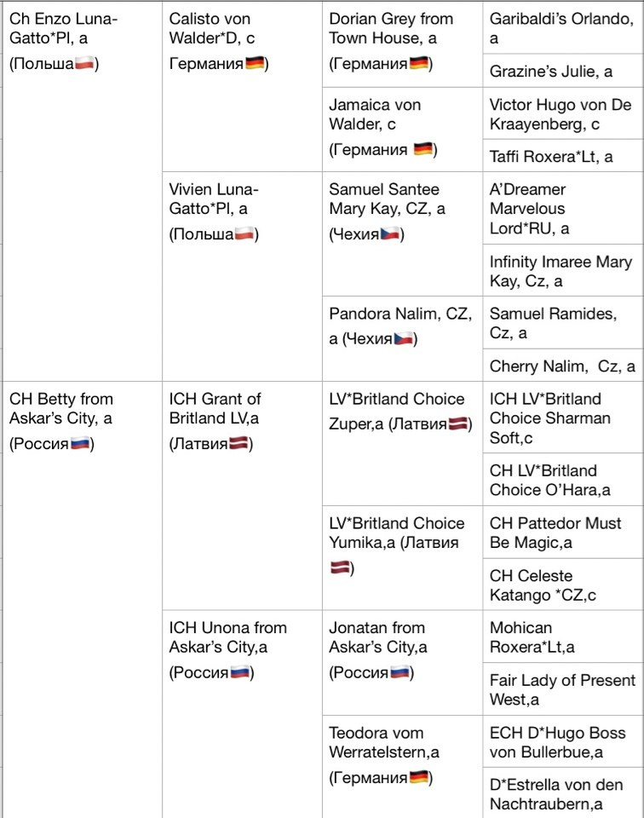Viewport: 644px width, 818px height.
Task: Click the Russian flag under CH Betty
Action: [80, 445]
